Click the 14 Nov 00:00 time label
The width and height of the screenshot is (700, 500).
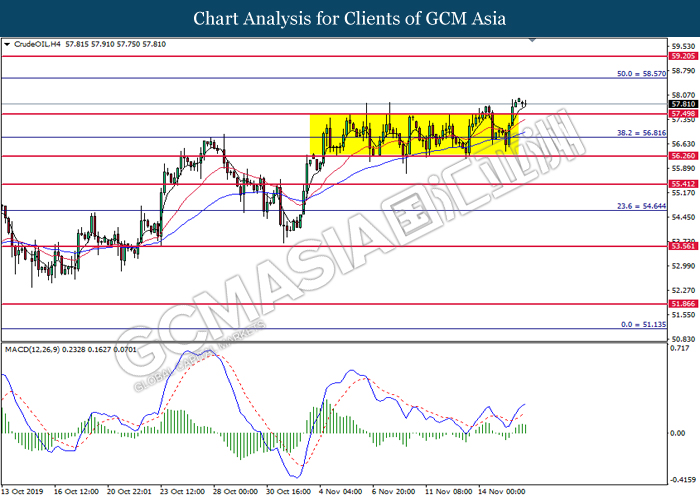[502, 492]
